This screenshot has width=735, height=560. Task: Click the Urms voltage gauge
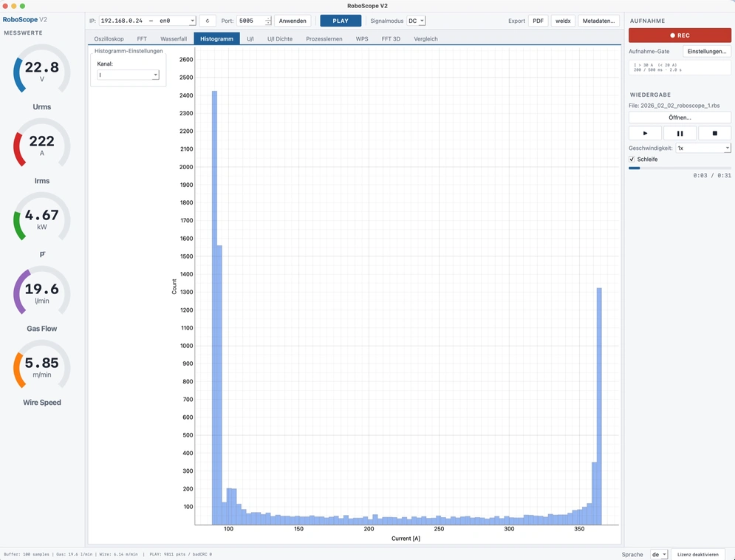(x=41, y=70)
